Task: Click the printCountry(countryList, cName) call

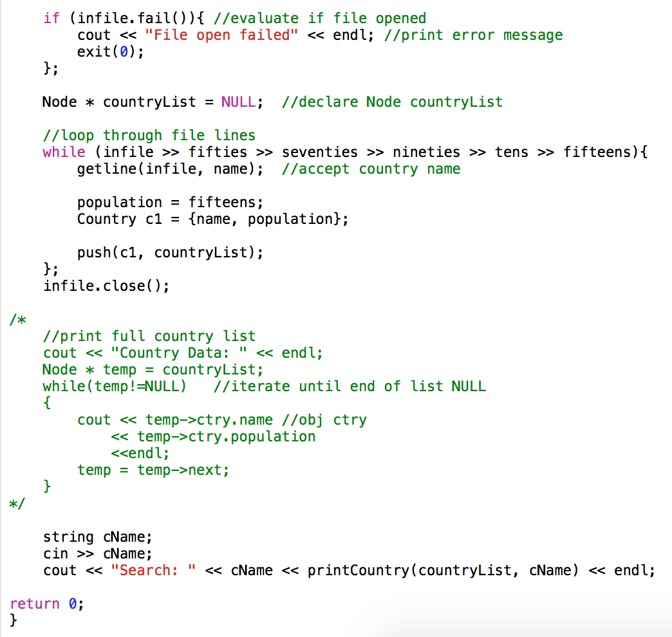Action: (443, 570)
